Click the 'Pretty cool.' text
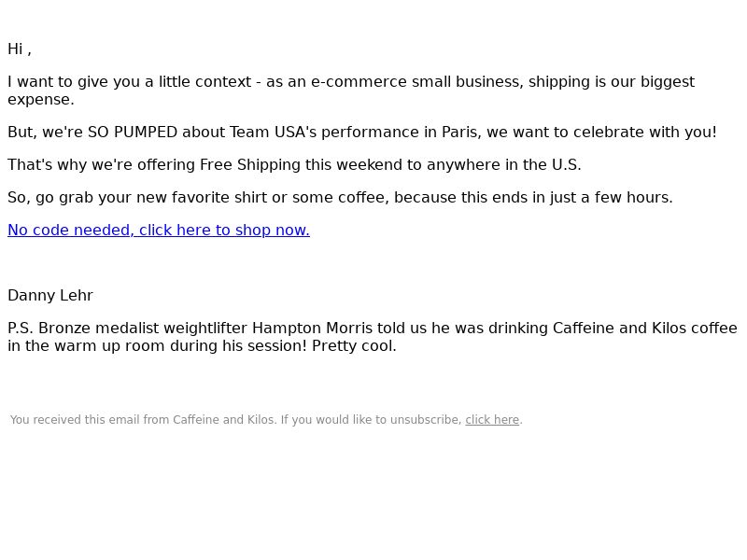Viewport: 747px width, 560px height. point(354,346)
